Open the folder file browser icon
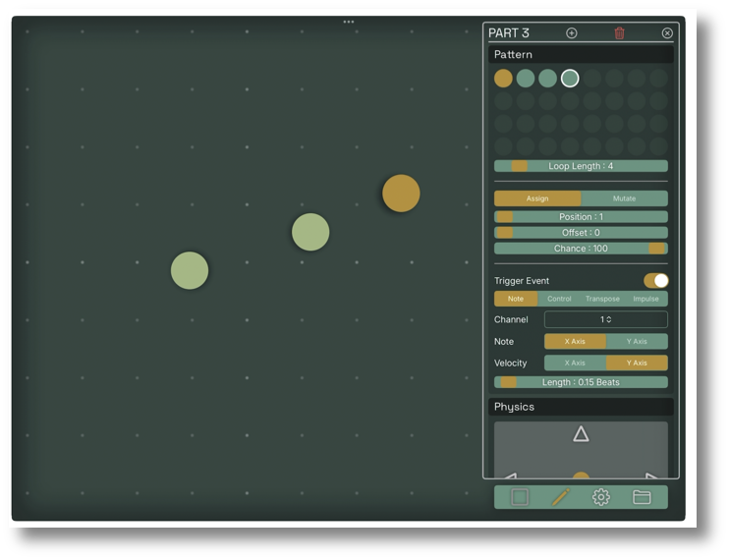 pyautogui.click(x=642, y=497)
